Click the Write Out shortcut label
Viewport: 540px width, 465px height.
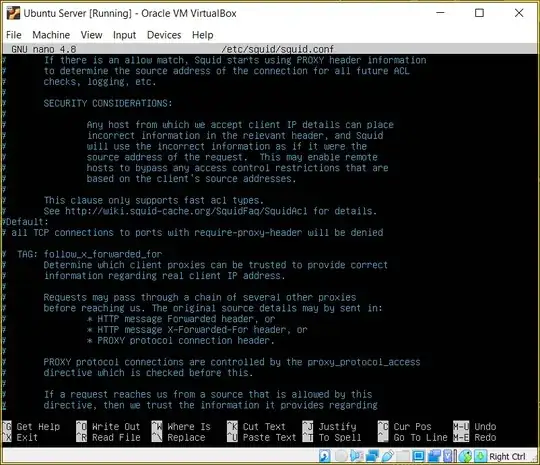tap(116, 426)
